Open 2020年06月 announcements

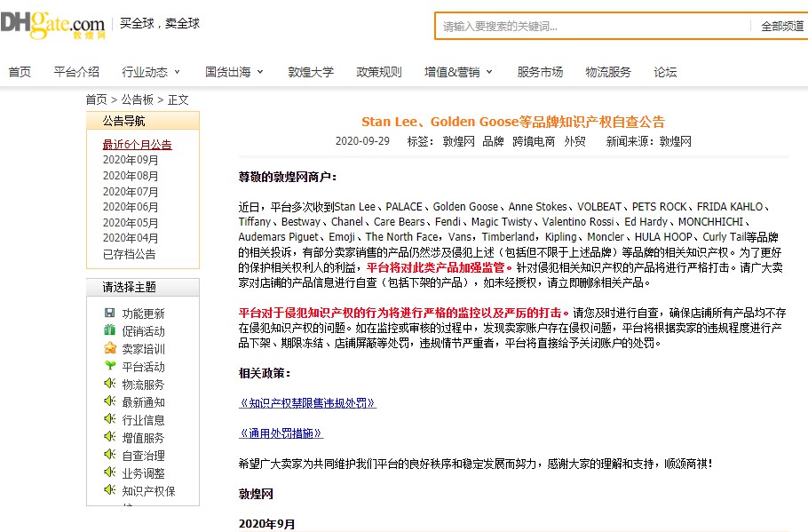tap(131, 207)
